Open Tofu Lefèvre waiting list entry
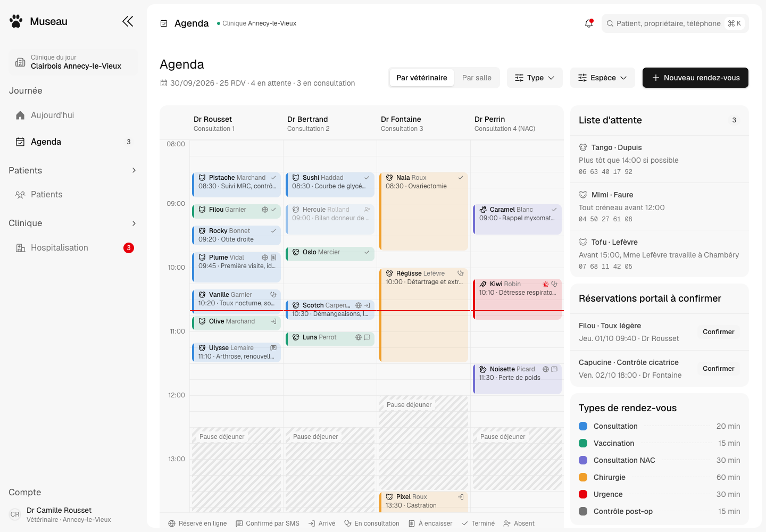 point(660,254)
